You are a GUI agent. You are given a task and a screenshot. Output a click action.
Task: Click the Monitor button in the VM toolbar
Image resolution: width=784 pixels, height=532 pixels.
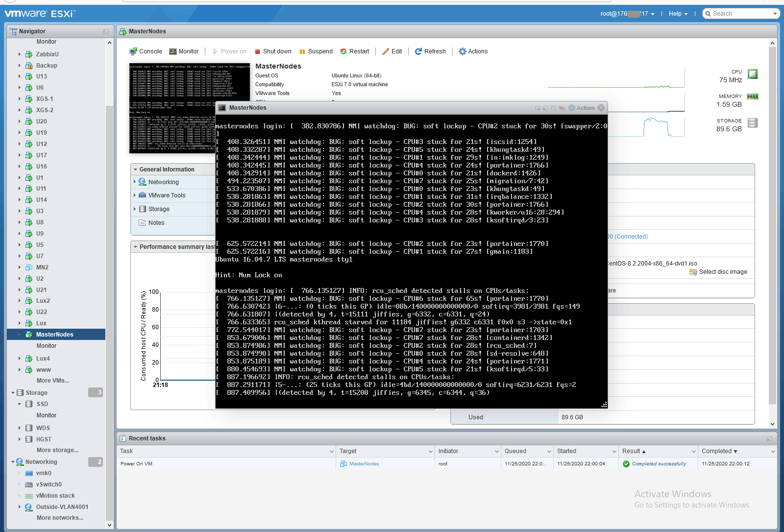click(184, 51)
